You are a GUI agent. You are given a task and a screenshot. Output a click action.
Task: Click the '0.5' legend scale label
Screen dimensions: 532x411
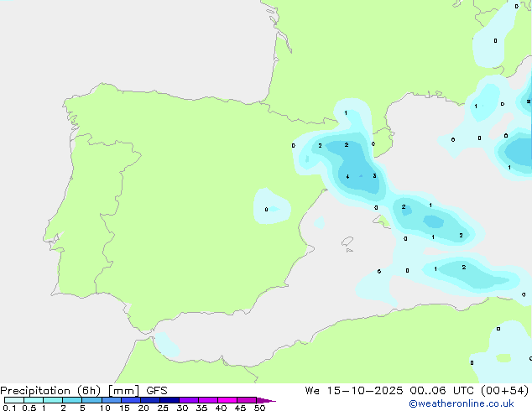coord(29,408)
